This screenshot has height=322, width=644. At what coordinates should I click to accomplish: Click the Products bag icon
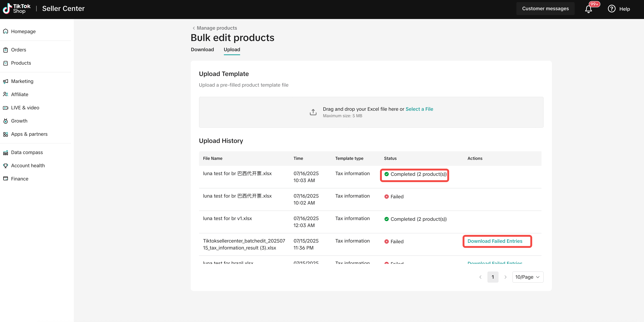[x=6, y=63]
